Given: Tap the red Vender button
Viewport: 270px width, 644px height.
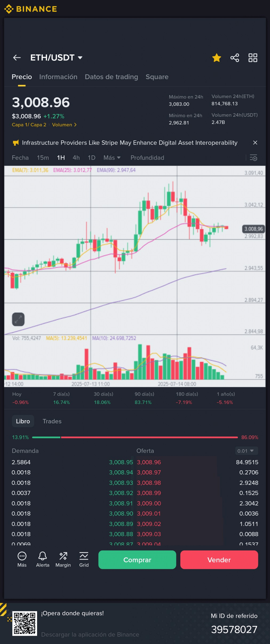Looking at the screenshot, I should [x=219, y=560].
